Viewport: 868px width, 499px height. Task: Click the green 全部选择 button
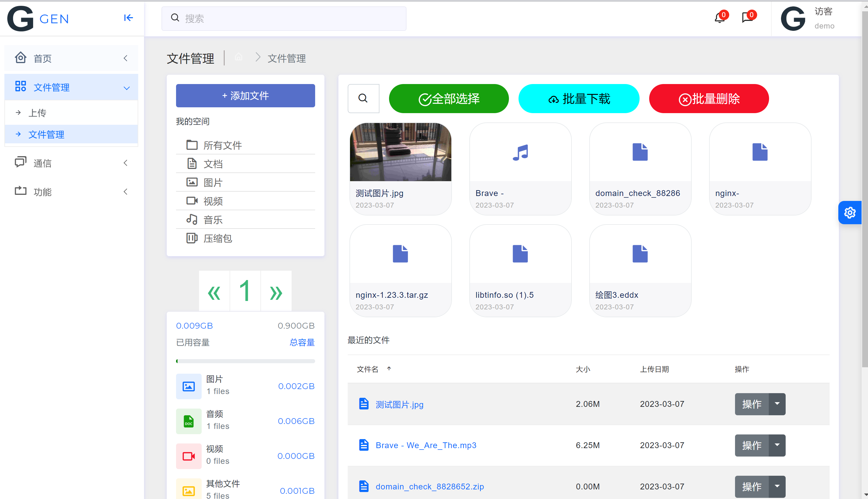[x=449, y=98]
